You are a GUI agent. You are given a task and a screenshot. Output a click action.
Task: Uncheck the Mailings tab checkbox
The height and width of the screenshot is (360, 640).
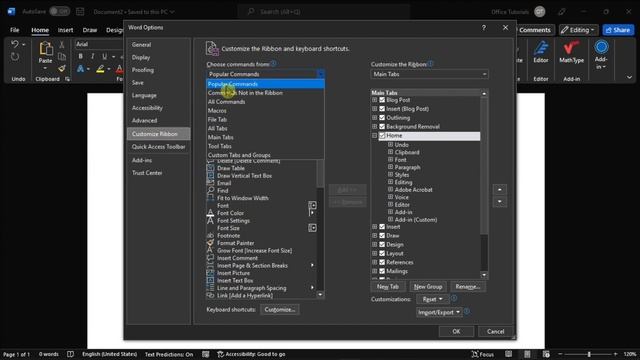pyautogui.click(x=382, y=271)
